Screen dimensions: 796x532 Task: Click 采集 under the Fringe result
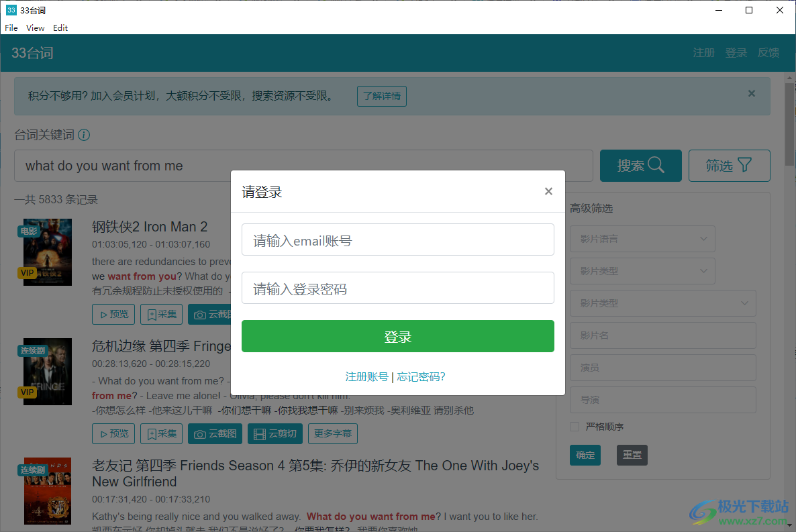[x=162, y=433]
